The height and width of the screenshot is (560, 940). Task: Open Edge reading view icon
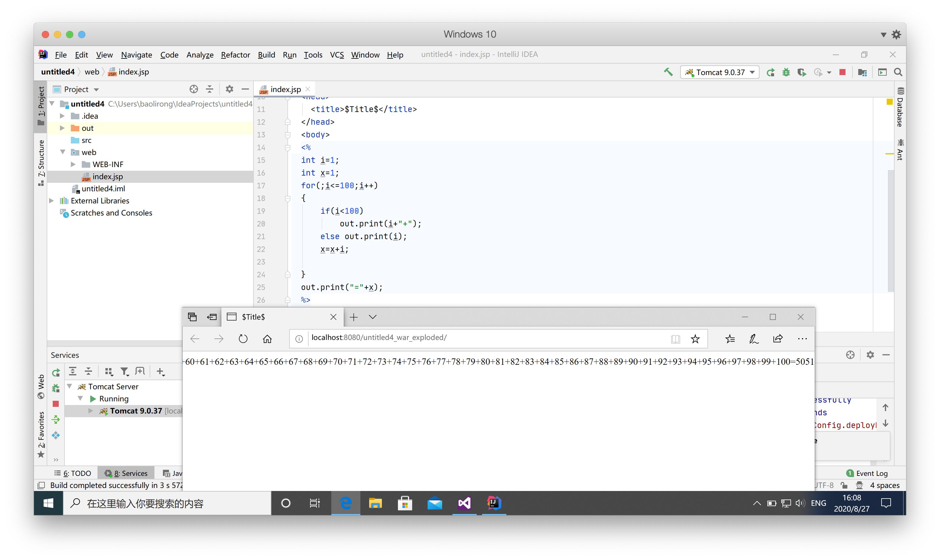tap(675, 338)
